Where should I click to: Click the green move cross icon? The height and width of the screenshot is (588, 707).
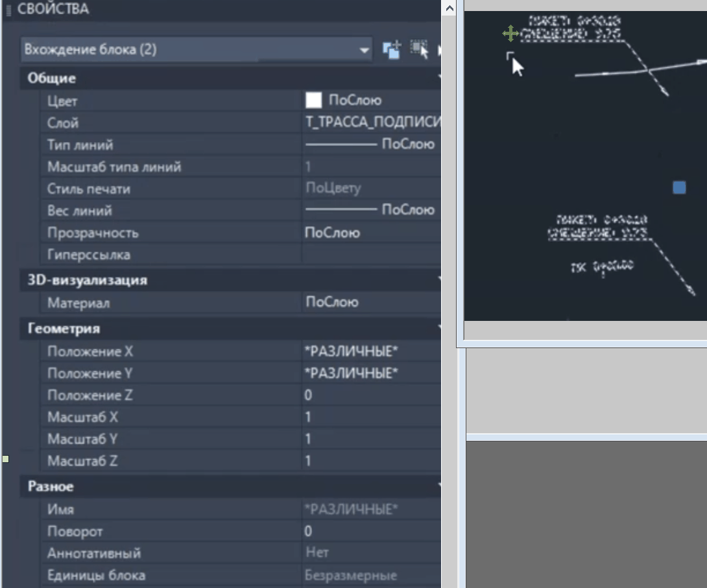click(x=510, y=33)
